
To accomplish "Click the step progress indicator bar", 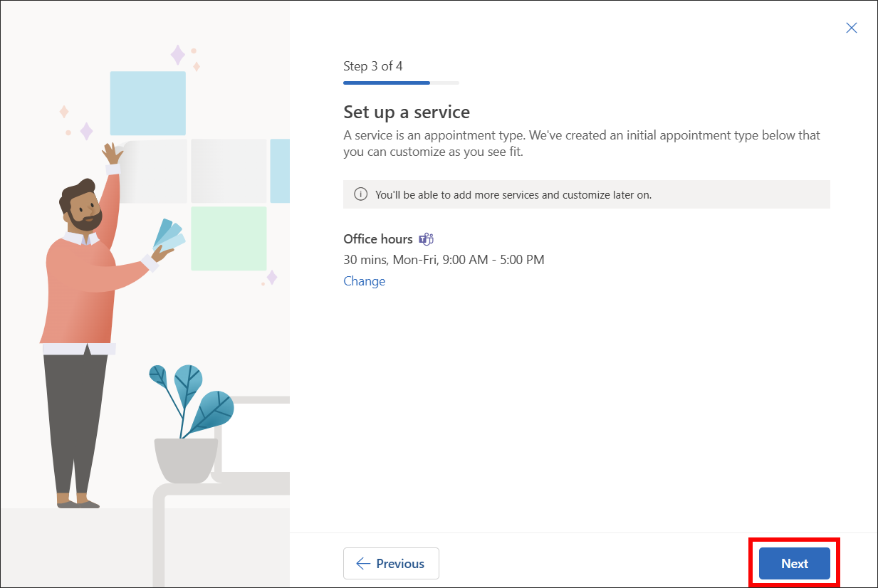I will point(401,83).
